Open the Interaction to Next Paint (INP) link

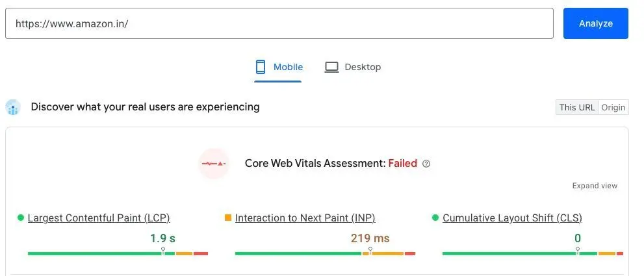305,218
